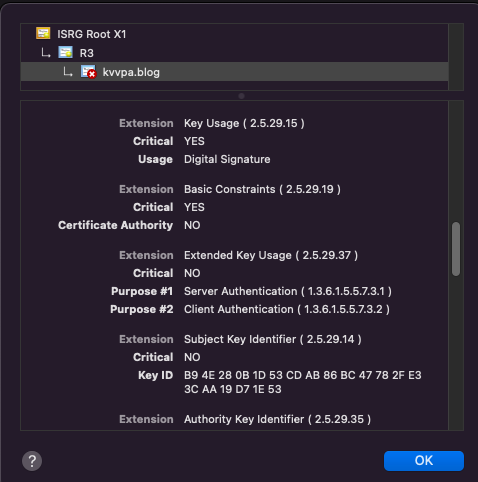This screenshot has width=478, height=482.
Task: Click the ISRG Root X1 certificate icon
Action: 43,33
